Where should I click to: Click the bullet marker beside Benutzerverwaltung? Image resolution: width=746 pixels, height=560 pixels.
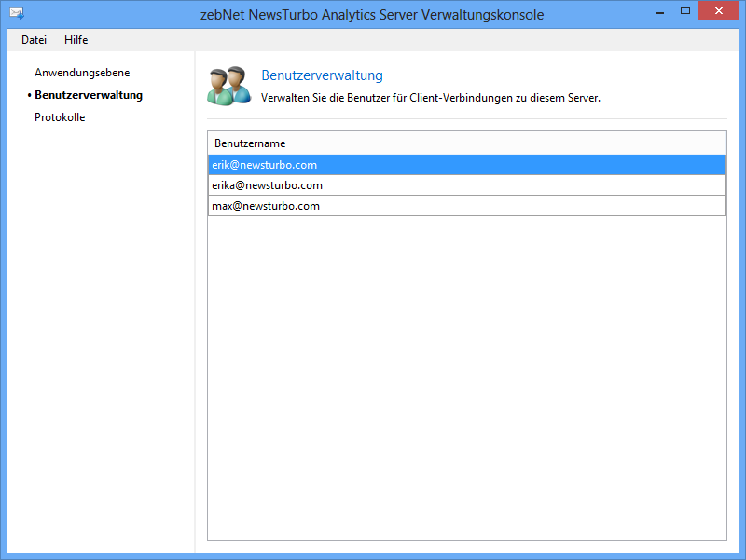[x=30, y=95]
